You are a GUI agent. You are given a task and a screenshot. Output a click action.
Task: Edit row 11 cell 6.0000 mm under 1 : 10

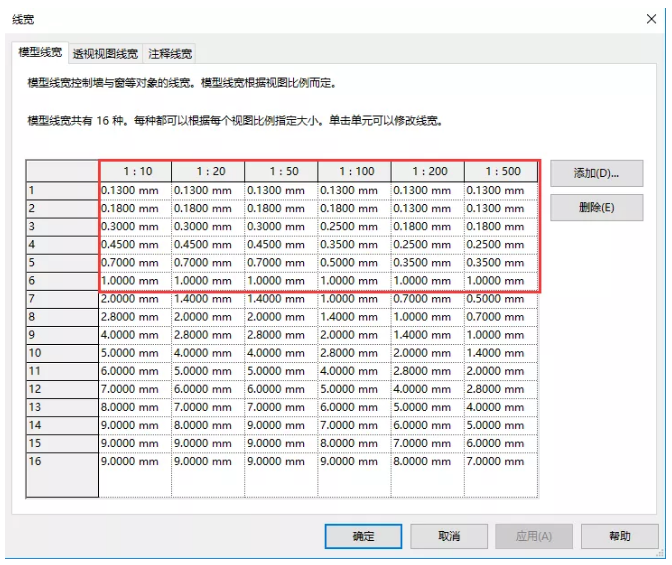(135, 371)
